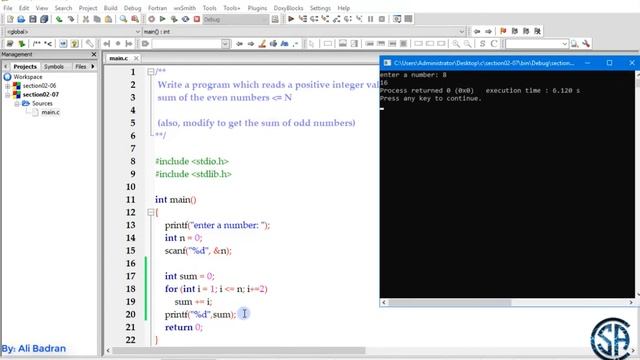
Task: Click the console window horizontal scrollbar
Action: coord(449,302)
